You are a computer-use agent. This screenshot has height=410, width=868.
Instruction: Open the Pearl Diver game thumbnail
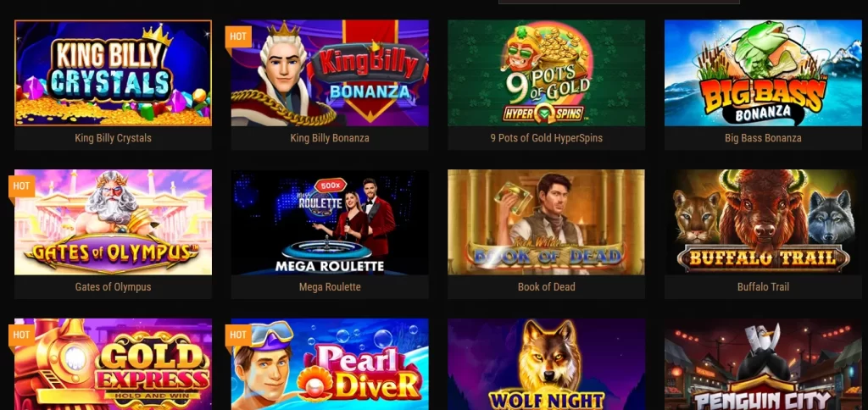click(330, 364)
